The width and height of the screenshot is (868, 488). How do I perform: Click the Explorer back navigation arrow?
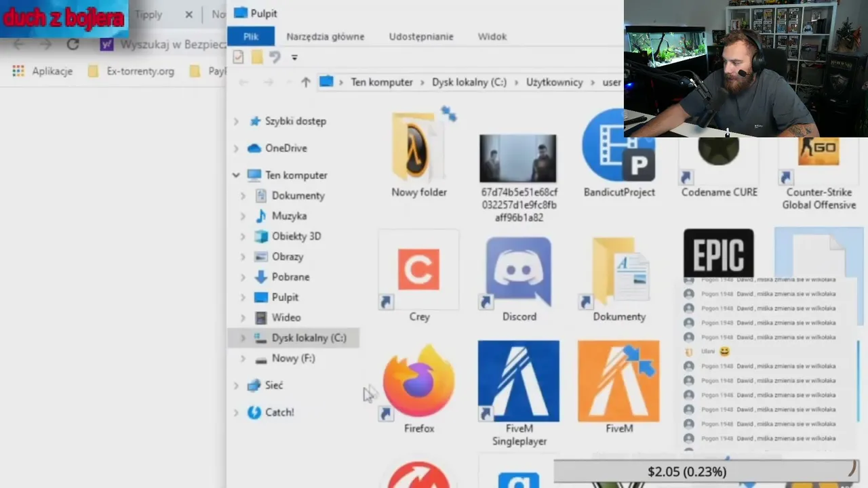coord(243,82)
